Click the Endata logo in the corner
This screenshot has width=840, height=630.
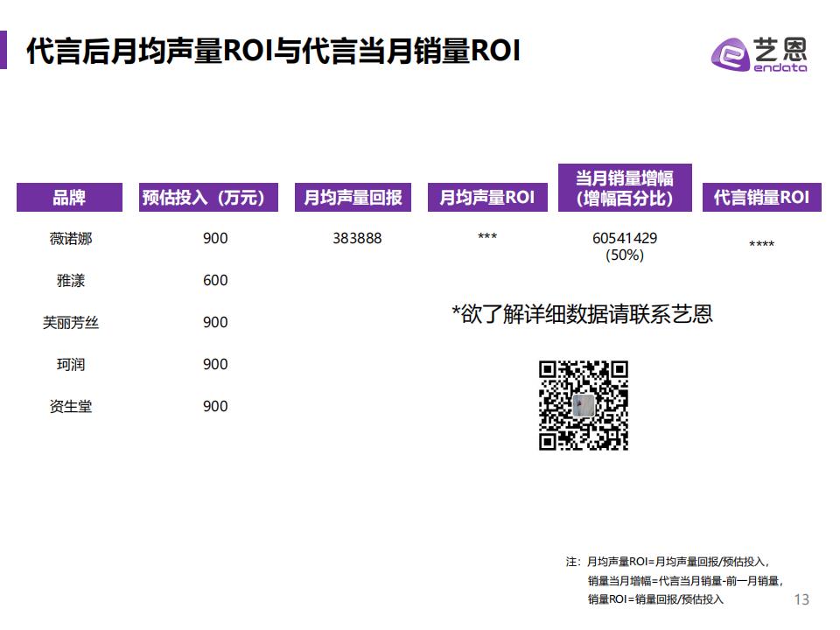[759, 52]
